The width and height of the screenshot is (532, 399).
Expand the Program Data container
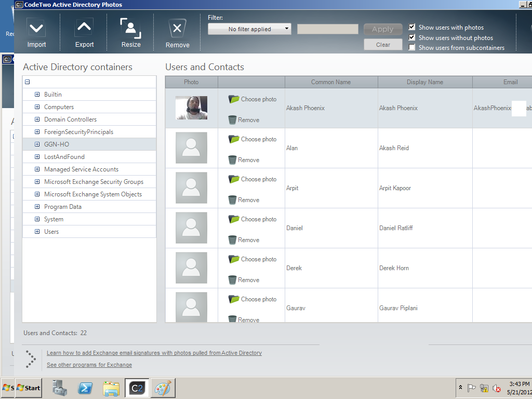37,207
